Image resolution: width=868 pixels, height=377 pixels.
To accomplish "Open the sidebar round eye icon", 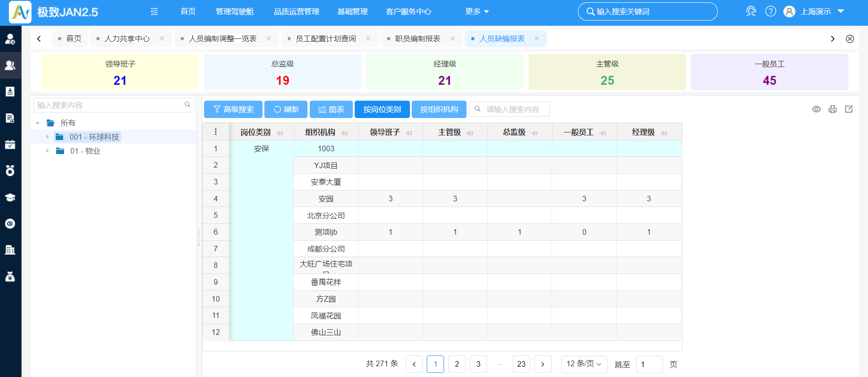I will (x=10, y=223).
